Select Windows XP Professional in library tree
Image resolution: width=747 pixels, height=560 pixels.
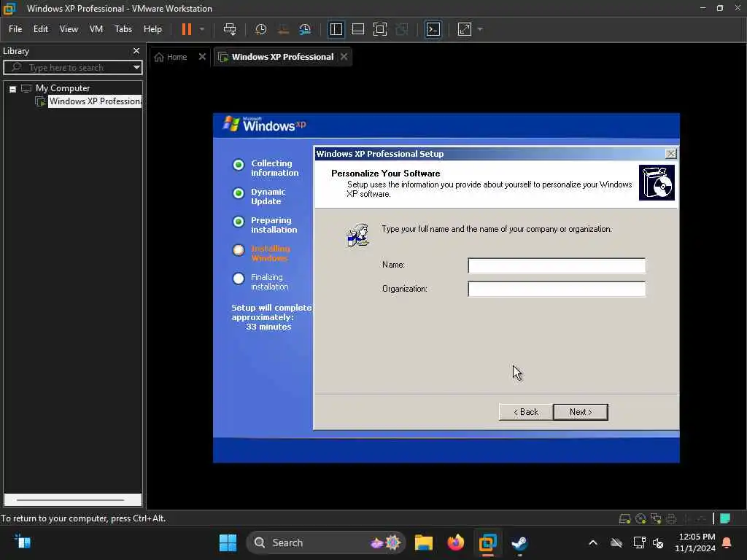click(95, 101)
